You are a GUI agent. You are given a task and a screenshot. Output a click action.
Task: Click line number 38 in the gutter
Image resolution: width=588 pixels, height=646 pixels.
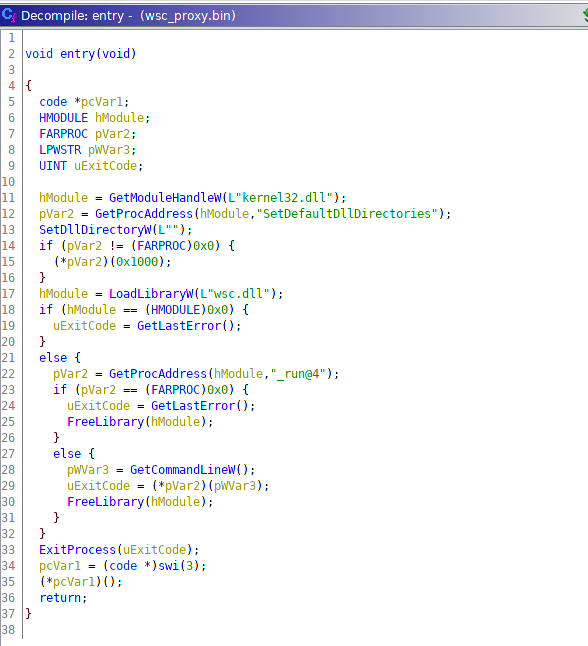click(x=8, y=630)
